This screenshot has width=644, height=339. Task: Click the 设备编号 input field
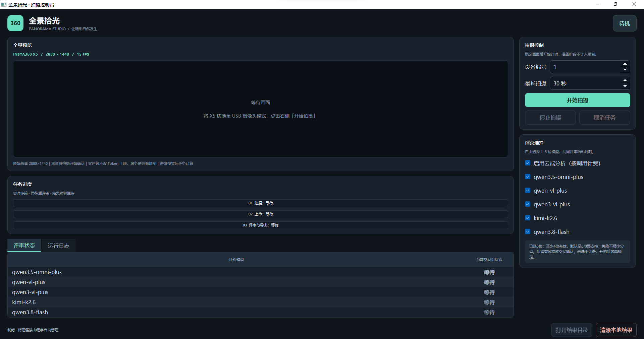pyautogui.click(x=585, y=67)
